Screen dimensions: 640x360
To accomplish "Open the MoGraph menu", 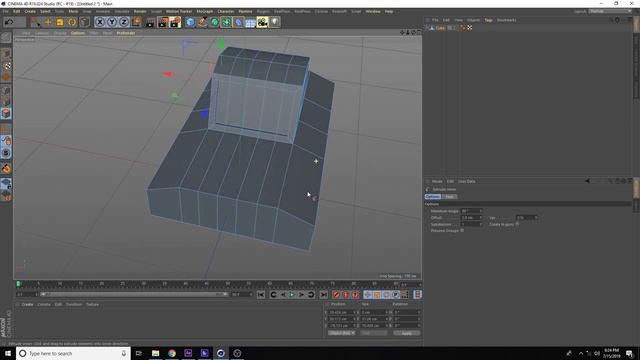I will 204,11.
